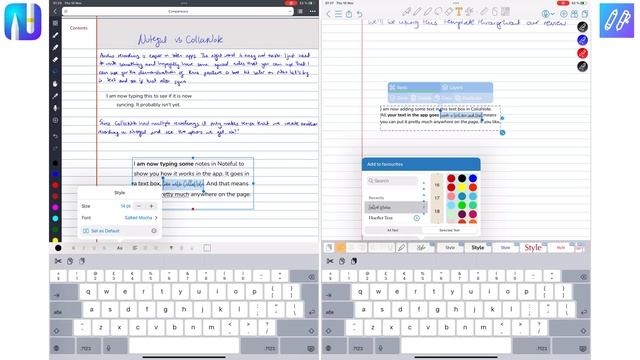This screenshot has height=360, width=640.
Task: Share the note from CollaNote toolbar
Action: point(349,14)
